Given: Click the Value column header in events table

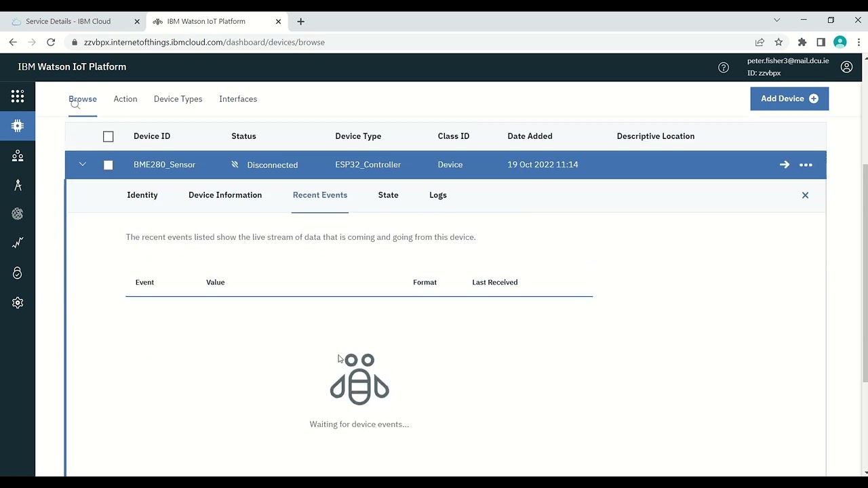Looking at the screenshot, I should click(x=215, y=282).
